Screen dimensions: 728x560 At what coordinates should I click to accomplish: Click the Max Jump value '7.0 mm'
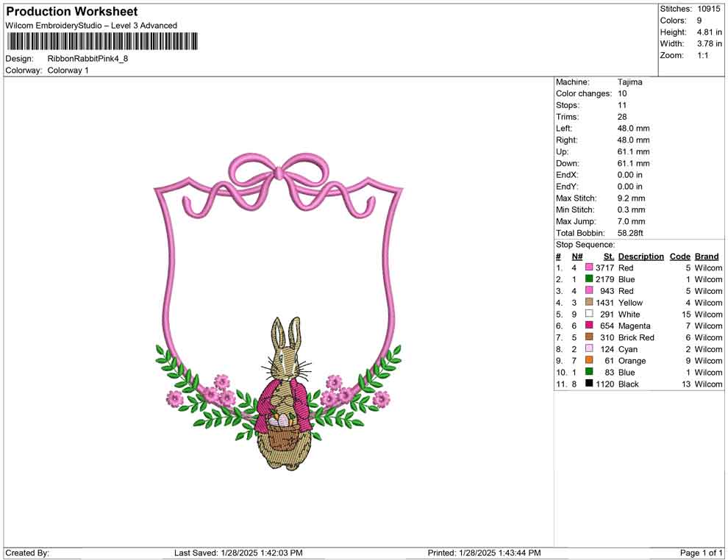632,221
